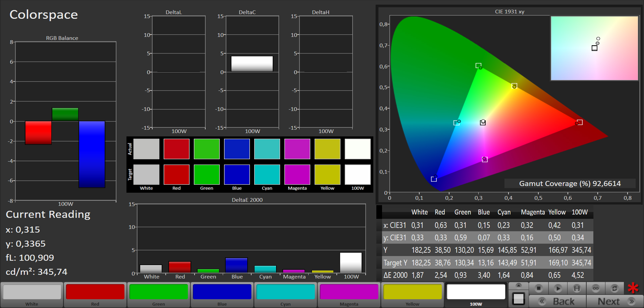Click the 100W bar in DeltaE 2000 chart

(351, 263)
